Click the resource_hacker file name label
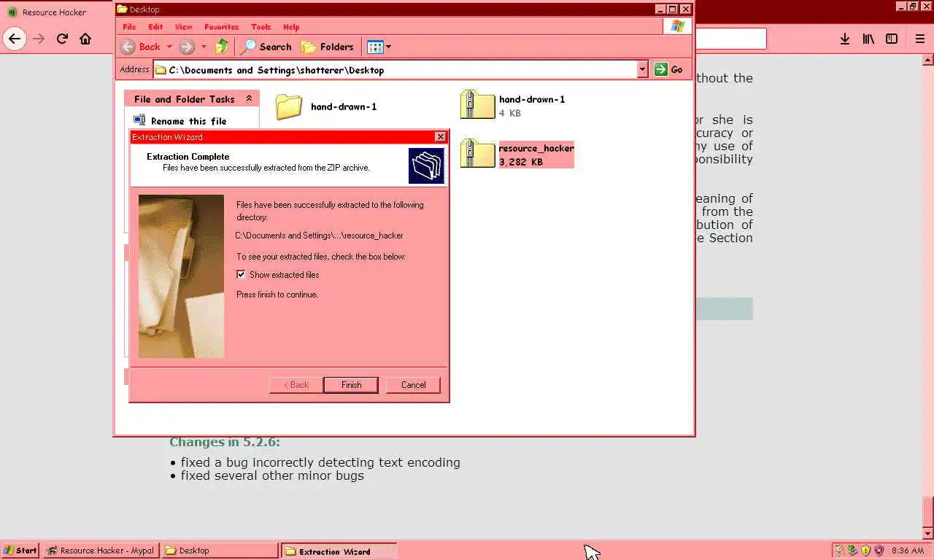This screenshot has height=560, width=934. coord(536,148)
